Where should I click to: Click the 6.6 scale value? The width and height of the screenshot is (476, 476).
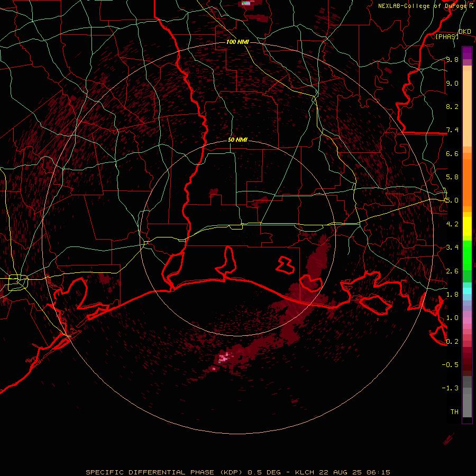[x=452, y=154]
